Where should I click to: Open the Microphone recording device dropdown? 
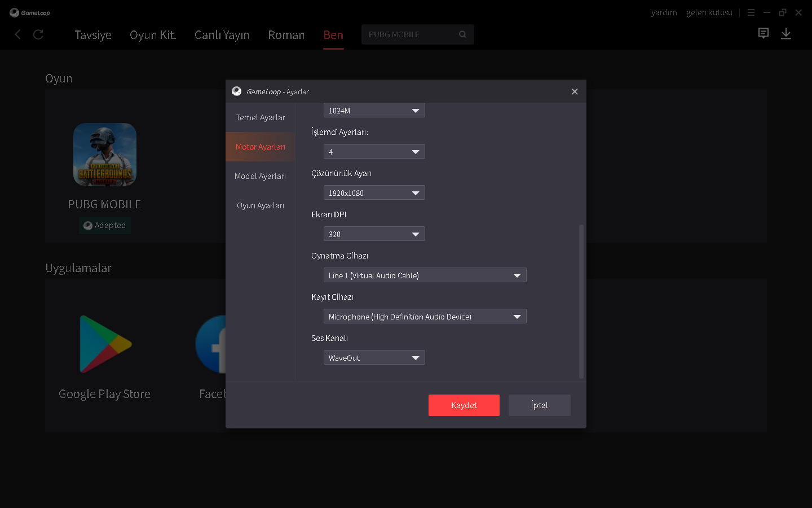(425, 316)
